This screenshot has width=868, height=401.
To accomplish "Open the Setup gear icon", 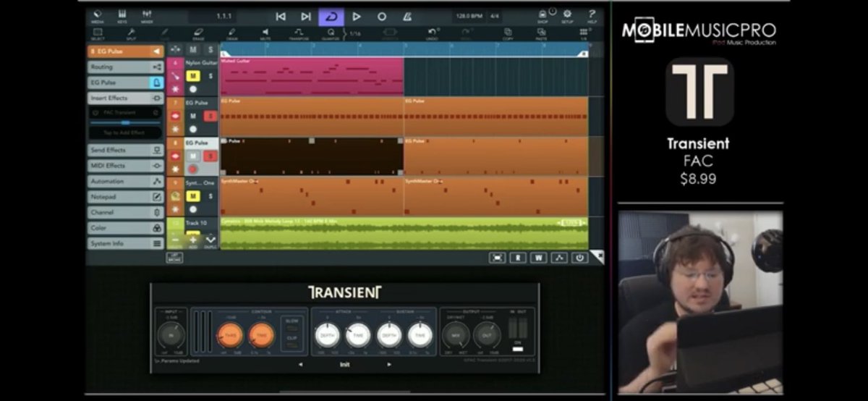I will [x=567, y=16].
